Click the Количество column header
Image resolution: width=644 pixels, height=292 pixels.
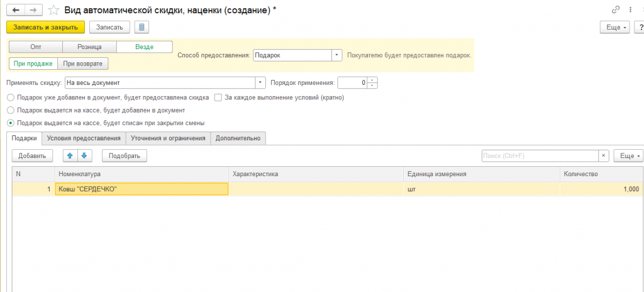[x=602, y=174]
